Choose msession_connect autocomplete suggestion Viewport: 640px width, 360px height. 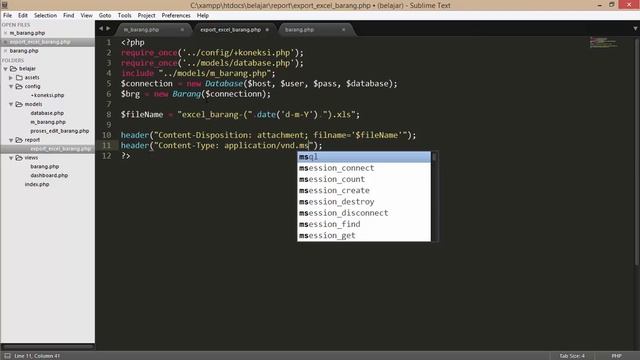click(x=364, y=168)
